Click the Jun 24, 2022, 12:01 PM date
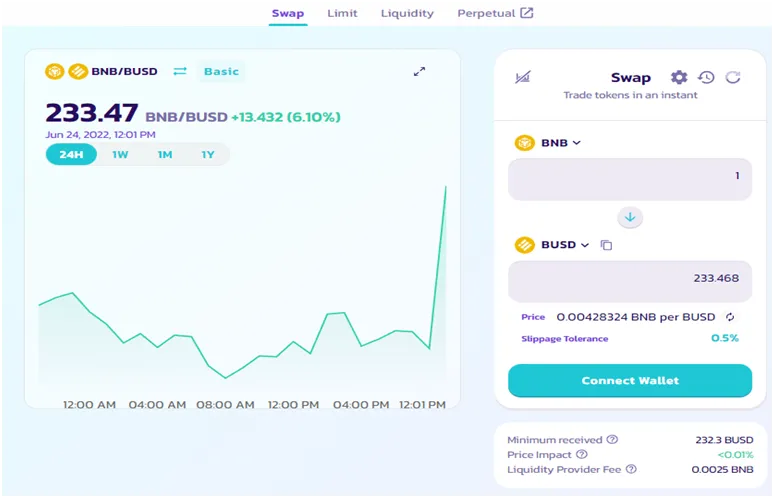The image size is (774, 498). tap(100, 134)
